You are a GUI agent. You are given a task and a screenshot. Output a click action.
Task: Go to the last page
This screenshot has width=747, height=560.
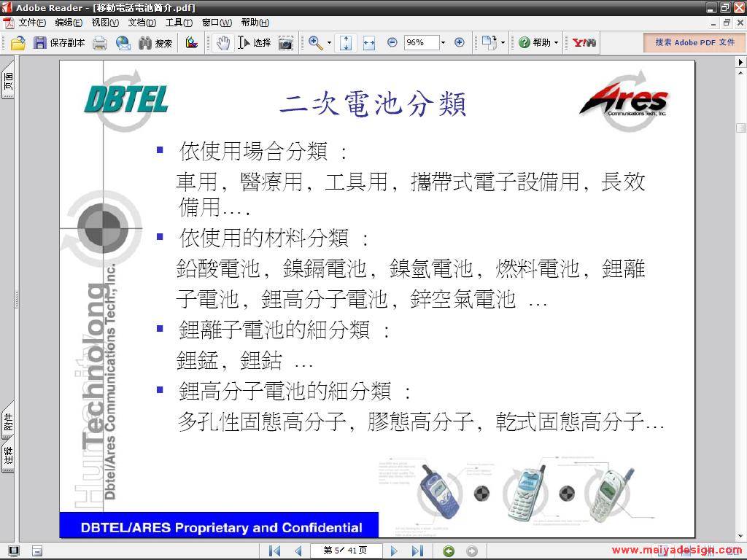tap(417, 551)
